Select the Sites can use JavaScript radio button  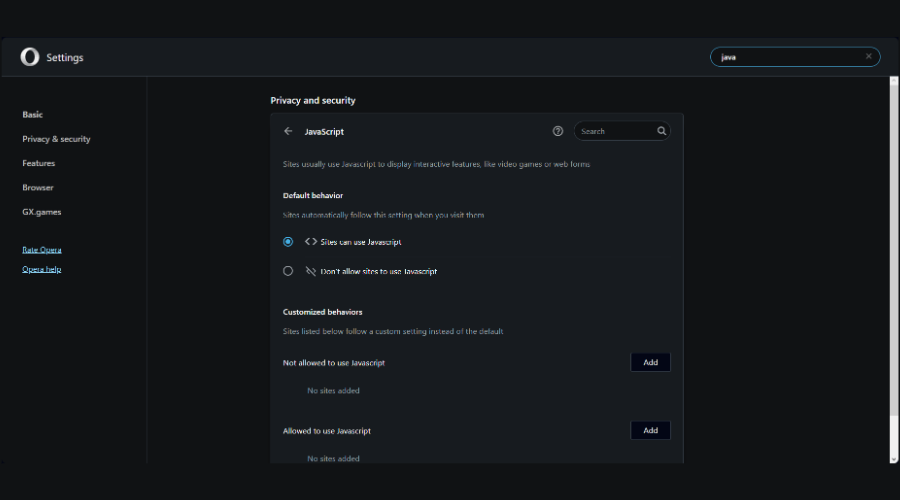click(x=288, y=242)
